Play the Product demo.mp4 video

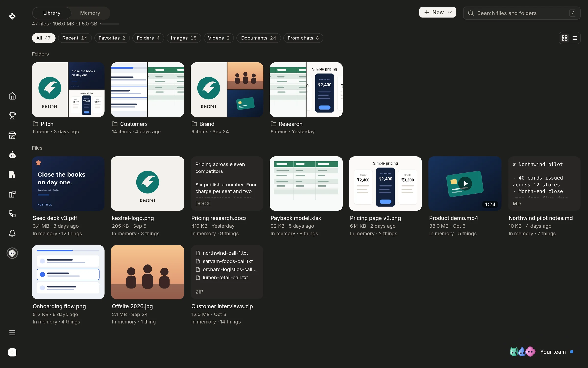pos(465,184)
